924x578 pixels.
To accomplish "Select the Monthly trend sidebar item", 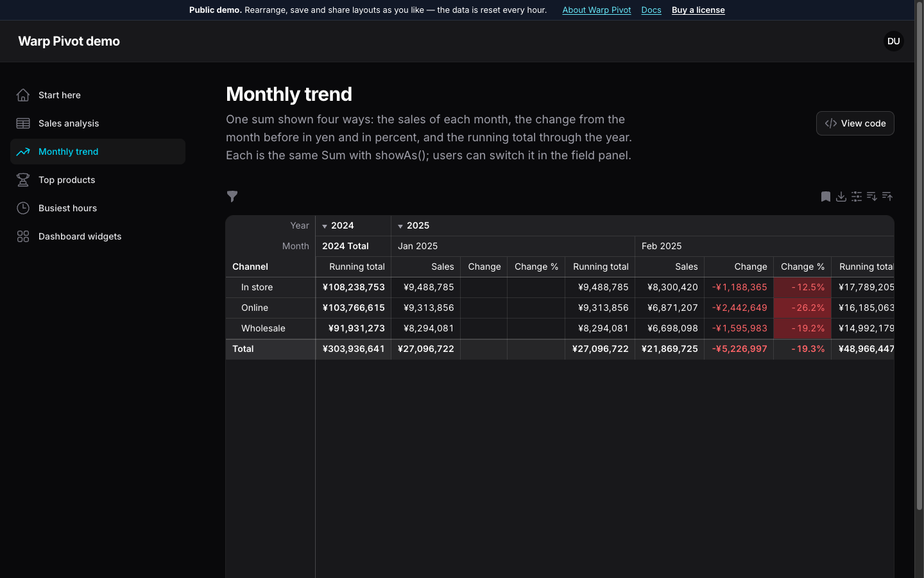I will click(x=98, y=152).
